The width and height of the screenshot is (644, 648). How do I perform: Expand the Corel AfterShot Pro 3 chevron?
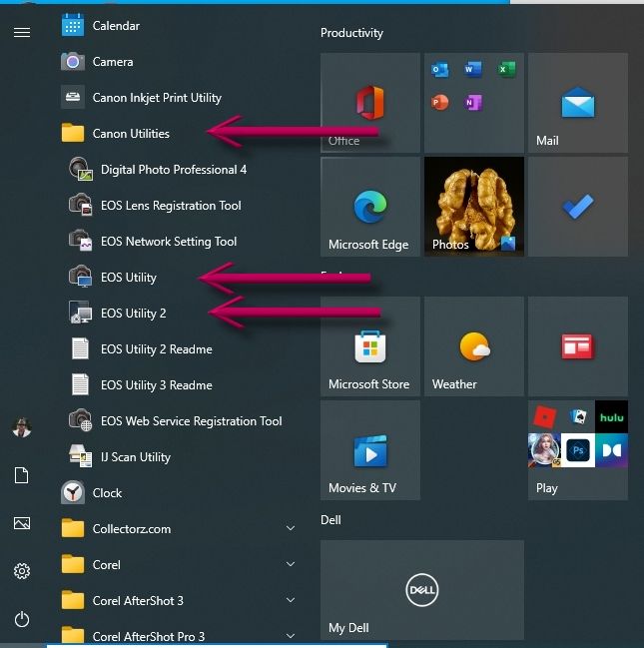tap(291, 636)
